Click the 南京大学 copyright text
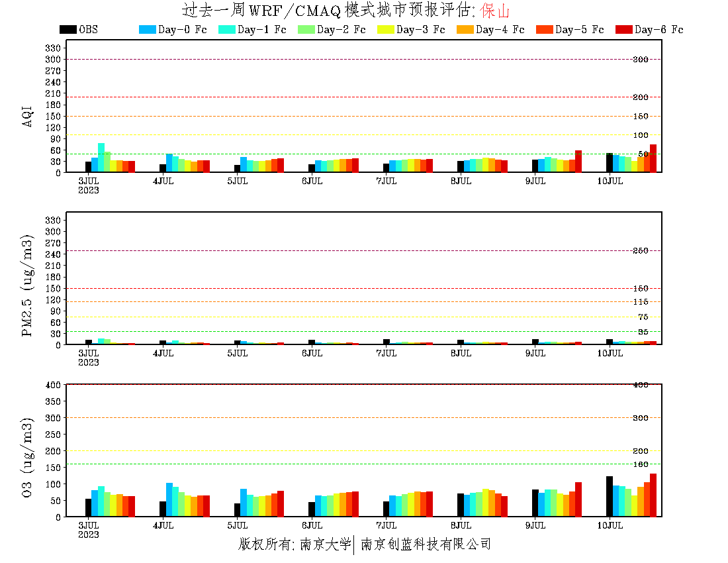This screenshot has height=563, width=728. pos(326,544)
